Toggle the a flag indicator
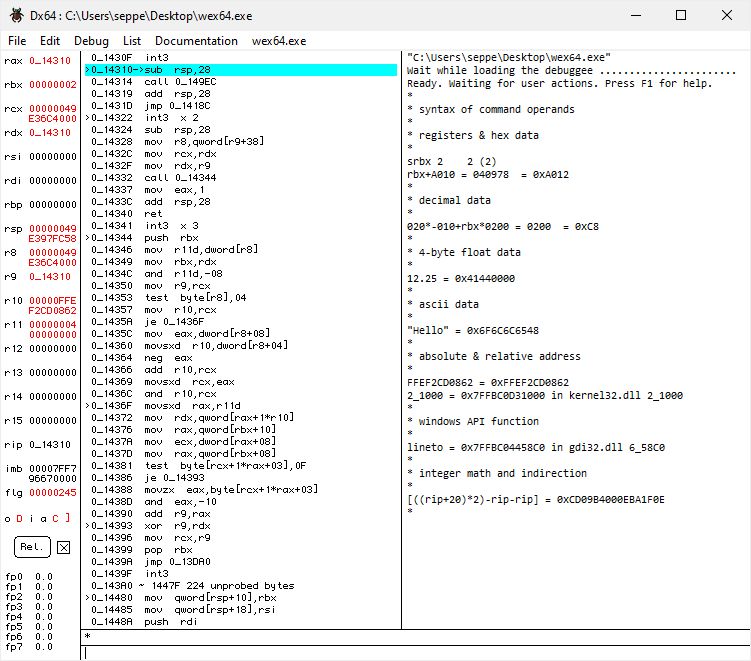This screenshot has width=751, height=661. click(43, 519)
